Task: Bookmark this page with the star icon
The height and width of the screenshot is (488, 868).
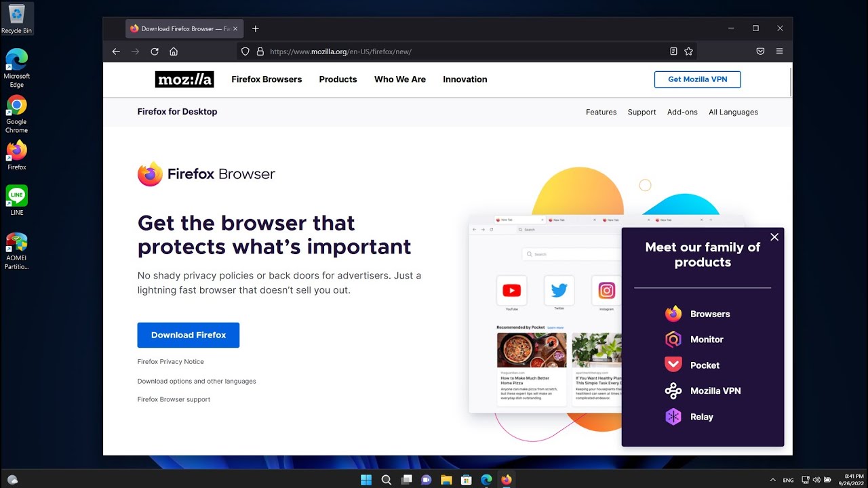Action: (x=689, y=52)
